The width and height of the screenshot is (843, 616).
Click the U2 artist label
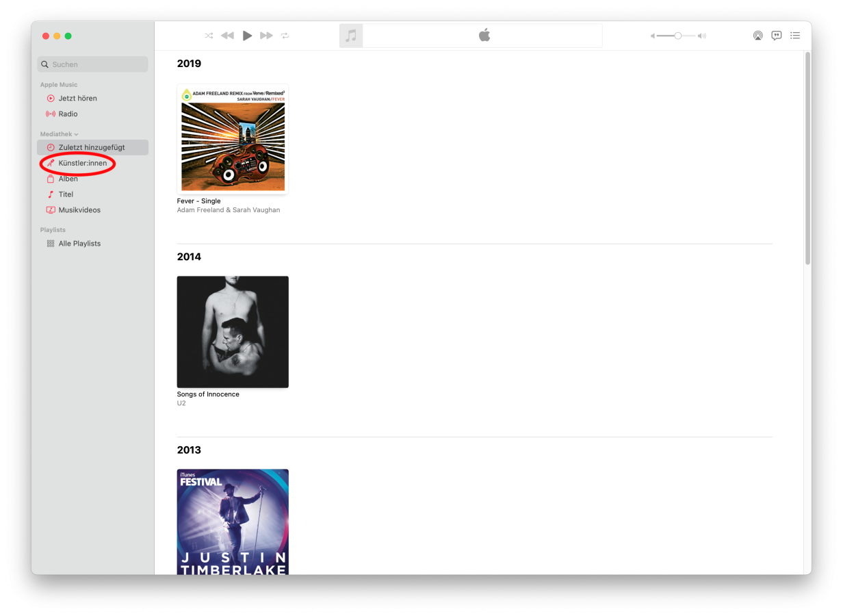pos(181,403)
